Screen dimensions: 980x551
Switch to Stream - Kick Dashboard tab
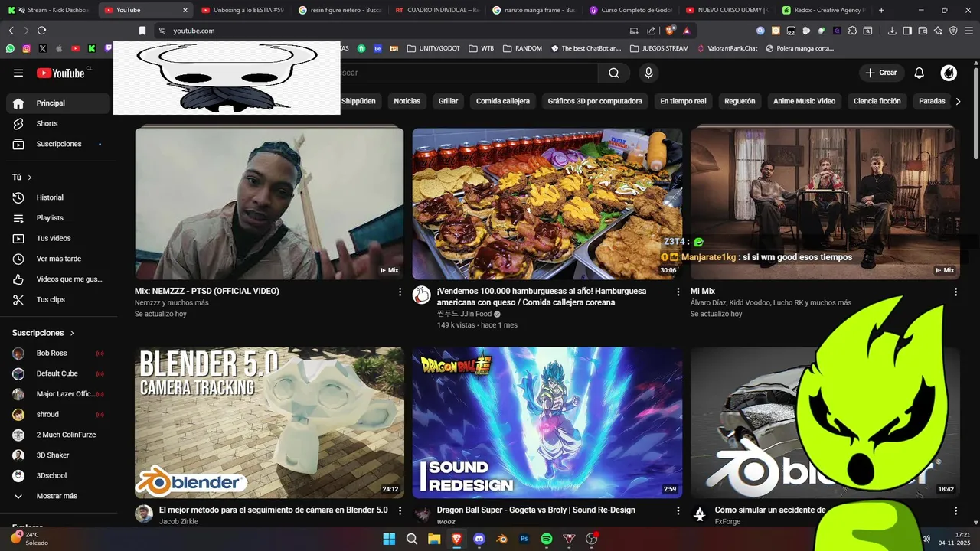click(x=48, y=10)
